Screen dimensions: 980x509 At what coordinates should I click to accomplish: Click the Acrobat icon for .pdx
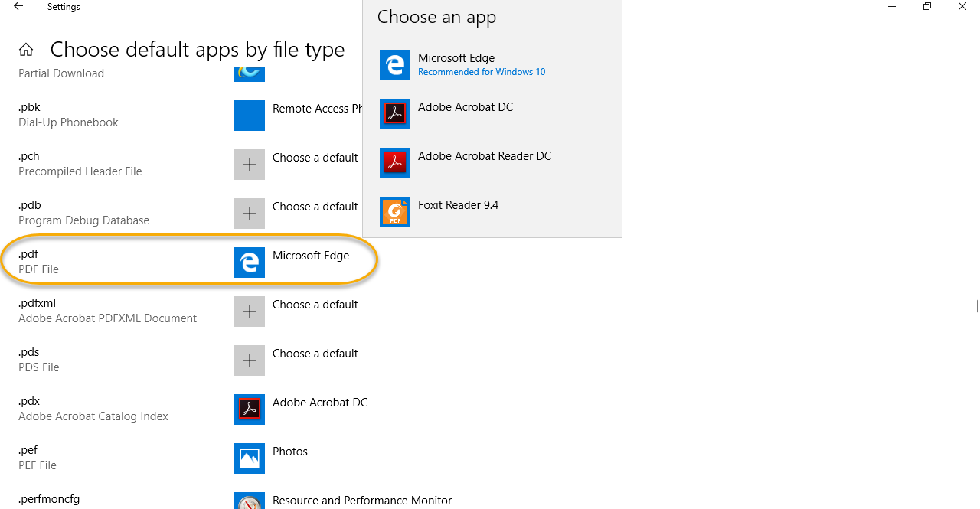click(250, 409)
